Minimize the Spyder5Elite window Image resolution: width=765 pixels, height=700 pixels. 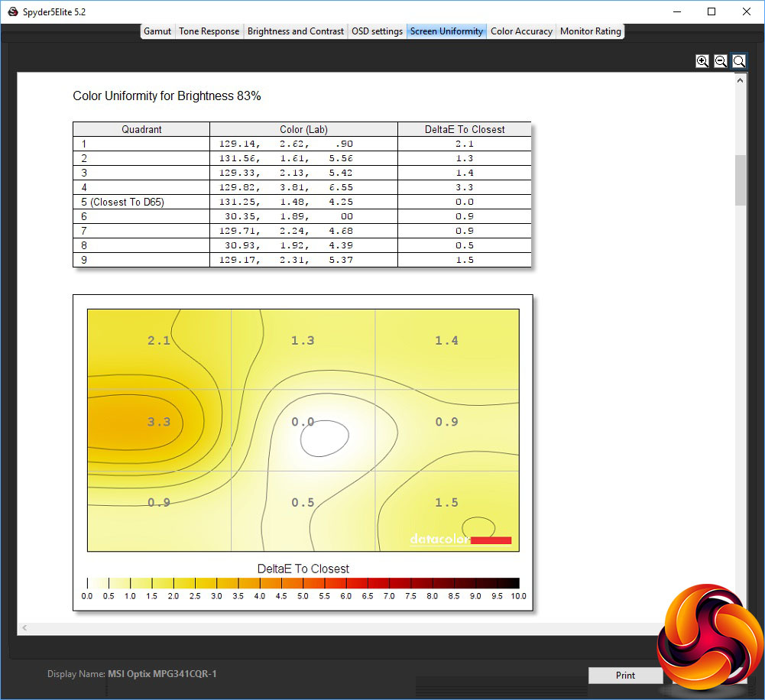676,11
